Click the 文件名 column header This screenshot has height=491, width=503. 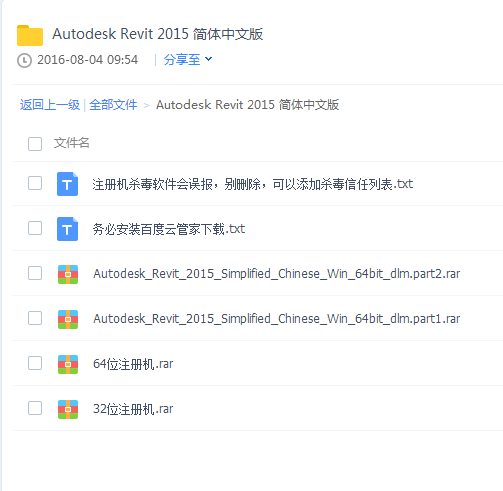coord(72,143)
